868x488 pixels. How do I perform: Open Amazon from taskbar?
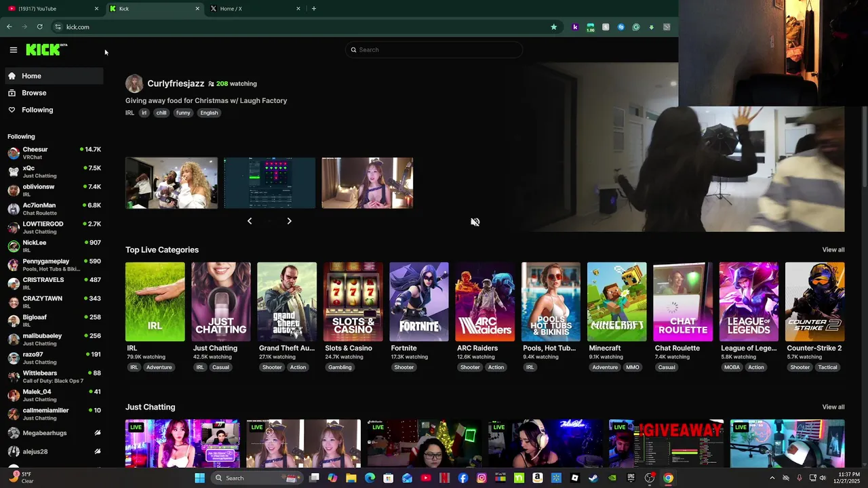pyautogui.click(x=537, y=478)
